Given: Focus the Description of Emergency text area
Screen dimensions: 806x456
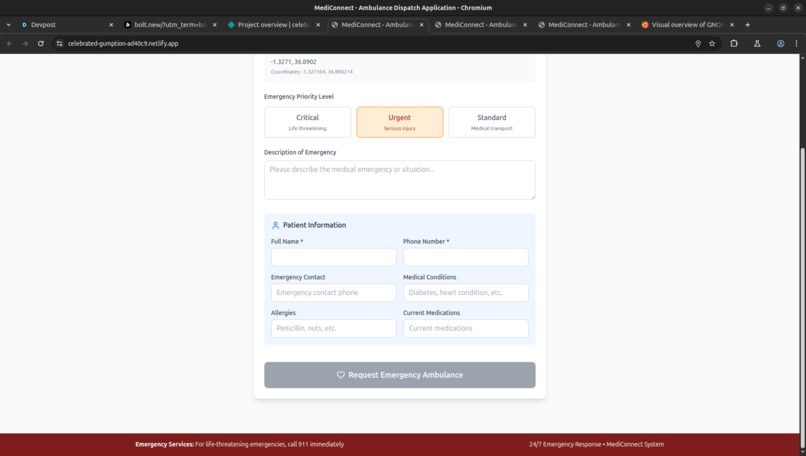Looking at the screenshot, I should pyautogui.click(x=399, y=180).
